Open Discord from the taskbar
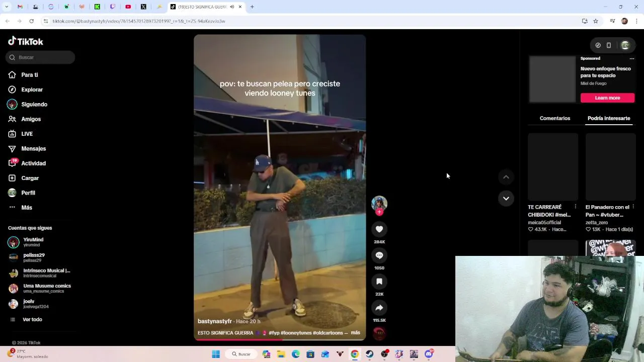The image size is (644, 362). [x=429, y=354]
